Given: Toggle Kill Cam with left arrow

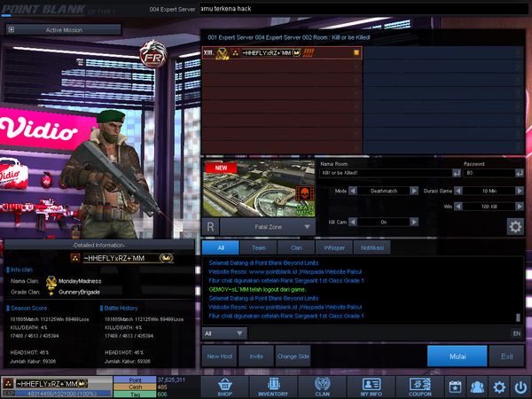Looking at the screenshot, I should coord(353,222).
